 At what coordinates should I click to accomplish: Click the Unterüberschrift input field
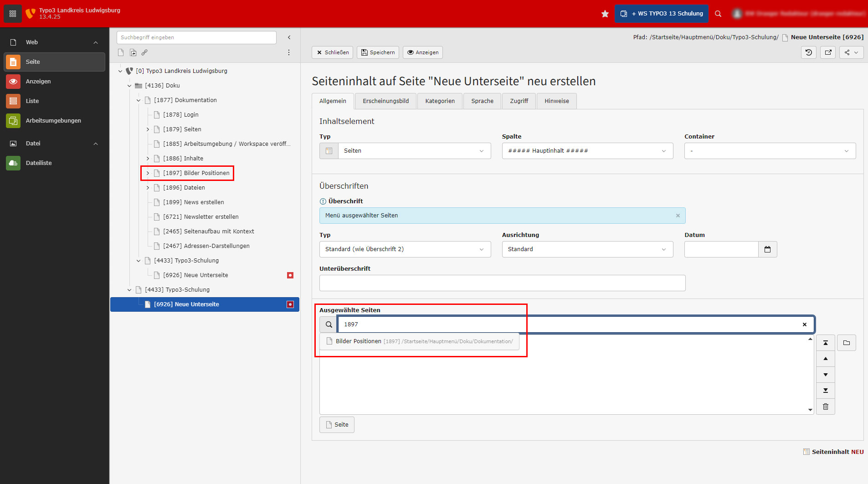pos(502,283)
